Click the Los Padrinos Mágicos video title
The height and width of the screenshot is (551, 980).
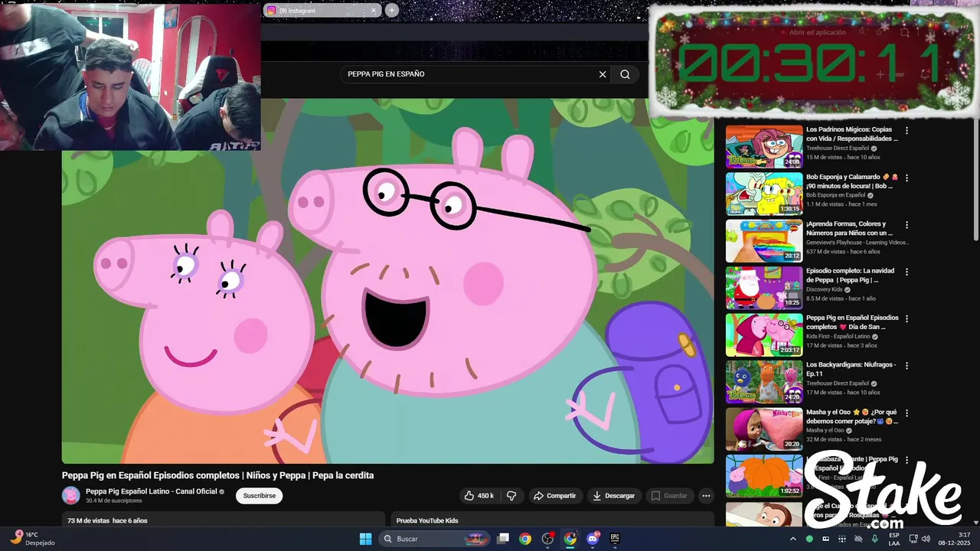coord(852,134)
